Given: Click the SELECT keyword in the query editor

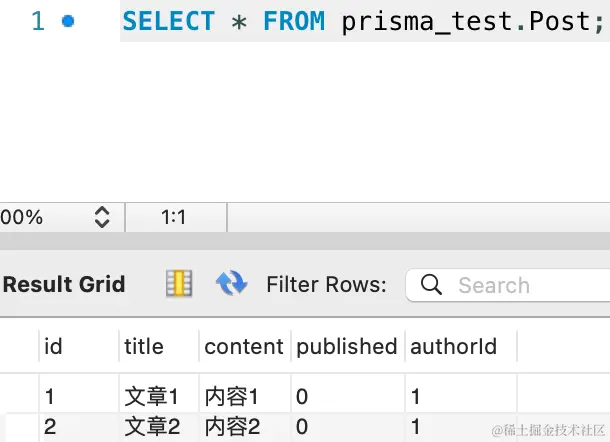Looking at the screenshot, I should (168, 21).
